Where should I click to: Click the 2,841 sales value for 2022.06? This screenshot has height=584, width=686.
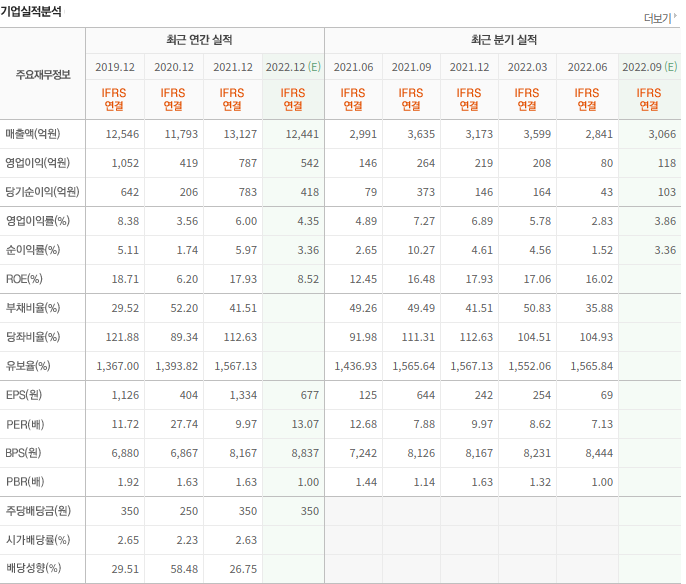[599, 134]
